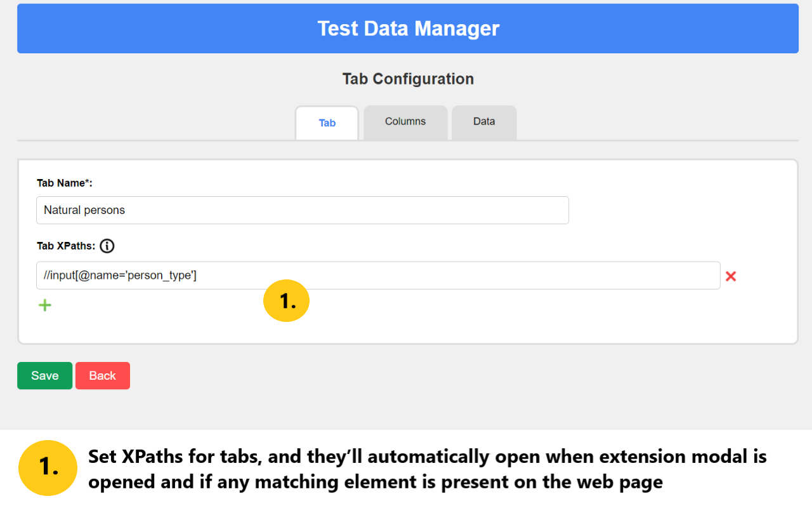This screenshot has width=812, height=508.
Task: Select the 'Natural persons' text box
Action: [302, 210]
